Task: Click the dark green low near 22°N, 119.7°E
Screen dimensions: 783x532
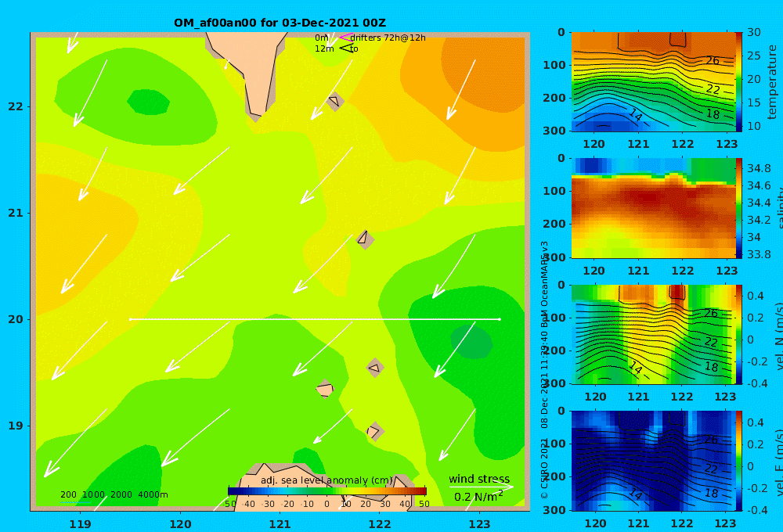Action: (148, 102)
